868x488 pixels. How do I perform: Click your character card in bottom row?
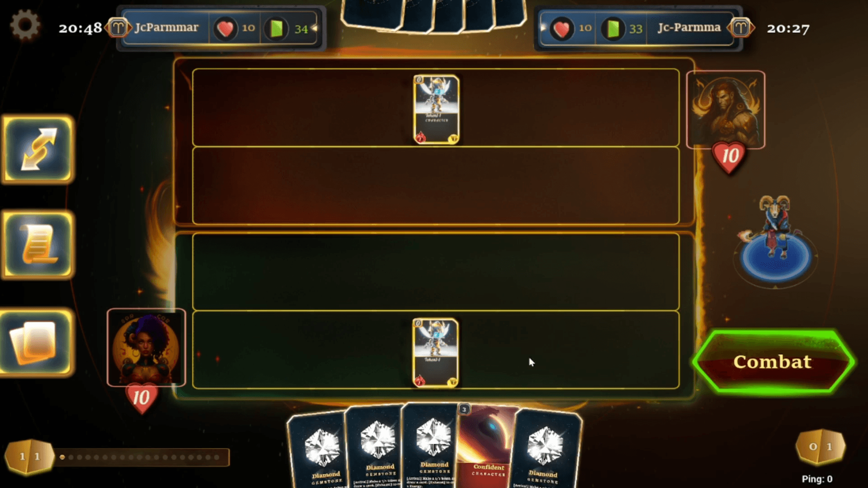pyautogui.click(x=435, y=353)
